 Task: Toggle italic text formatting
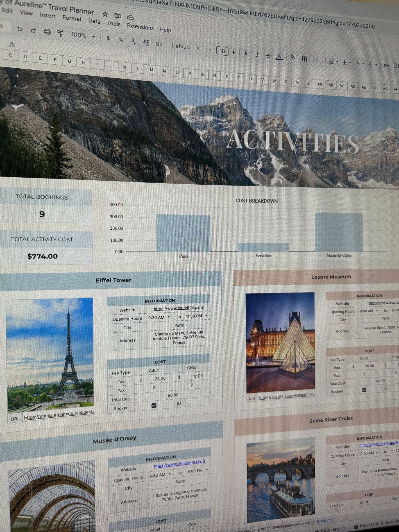pyautogui.click(x=257, y=55)
